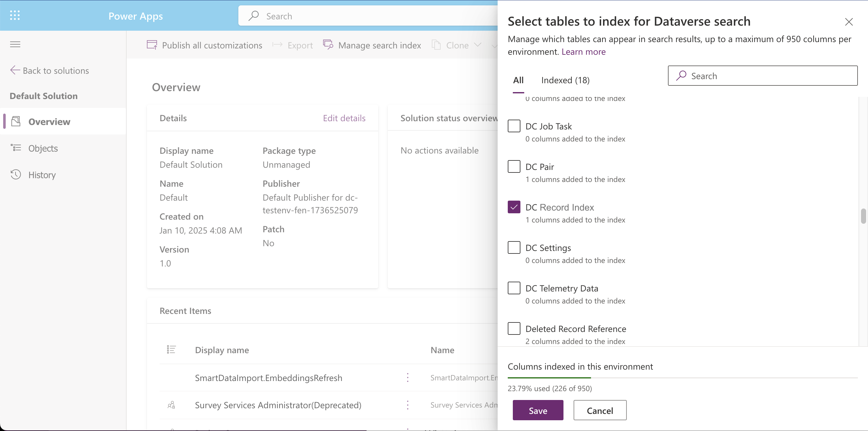Click the DC Settings label
Image resolution: width=868 pixels, height=431 pixels.
[x=548, y=247]
